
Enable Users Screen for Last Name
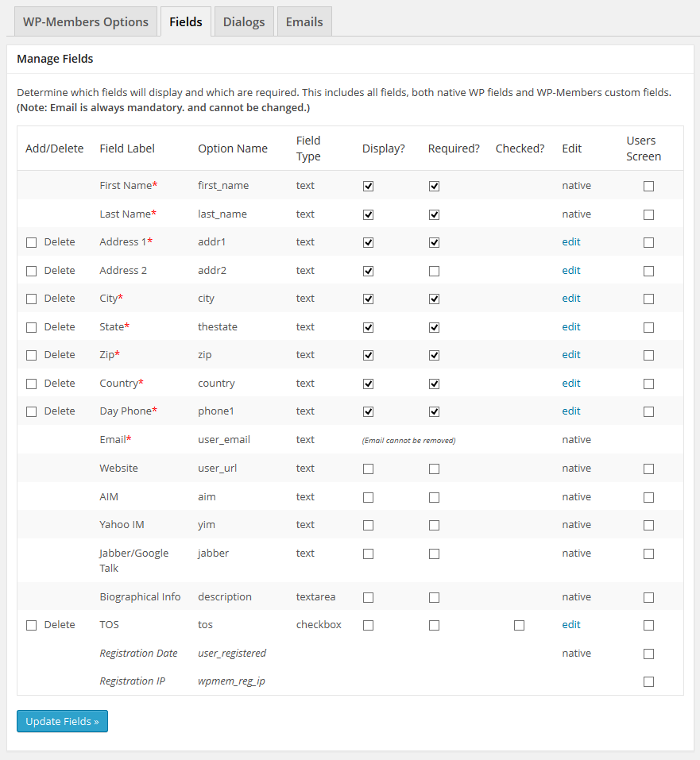coord(648,214)
